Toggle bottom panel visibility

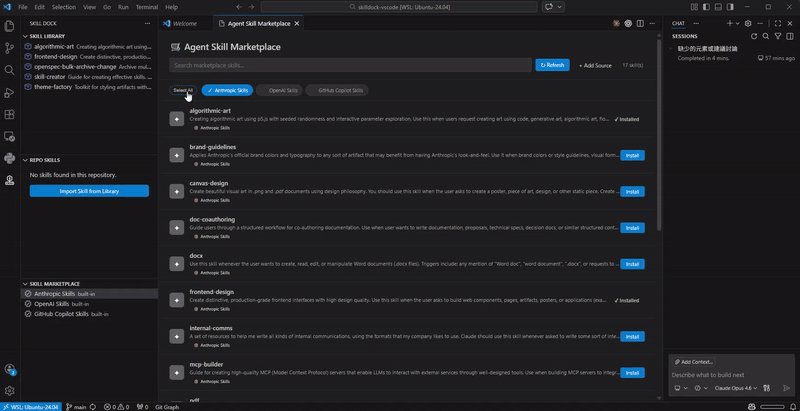point(718,7)
